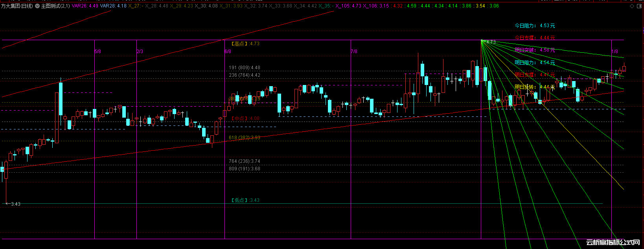Toggle the side panel icon at top right
Image resolution: width=644 pixels, height=249 pixels.
coord(639,6)
